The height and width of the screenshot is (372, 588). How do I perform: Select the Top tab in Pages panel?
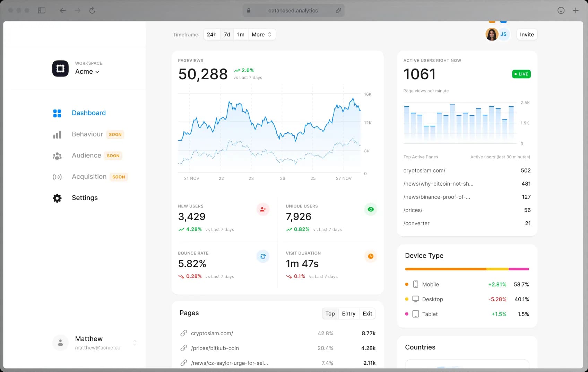(x=330, y=313)
